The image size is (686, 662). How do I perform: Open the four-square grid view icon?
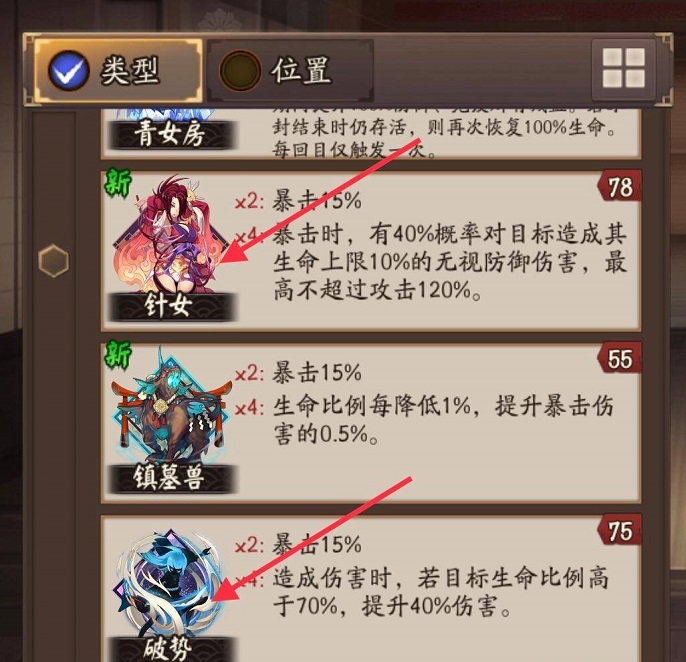click(623, 68)
